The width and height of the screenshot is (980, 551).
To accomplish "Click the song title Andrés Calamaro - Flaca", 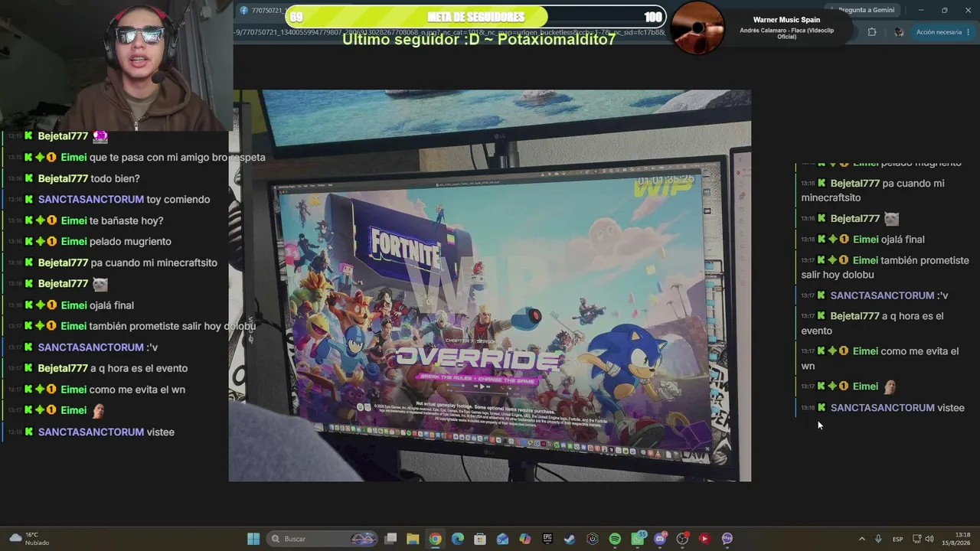I will tap(786, 34).
